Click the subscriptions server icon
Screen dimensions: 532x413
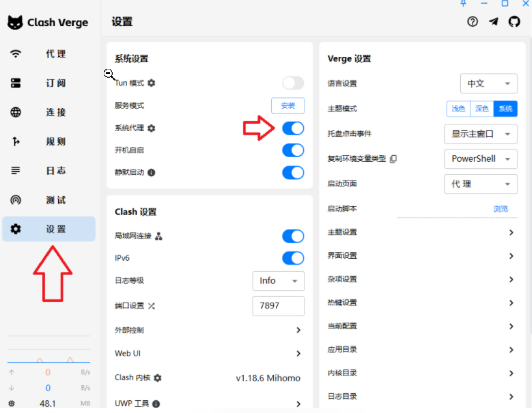(x=16, y=83)
